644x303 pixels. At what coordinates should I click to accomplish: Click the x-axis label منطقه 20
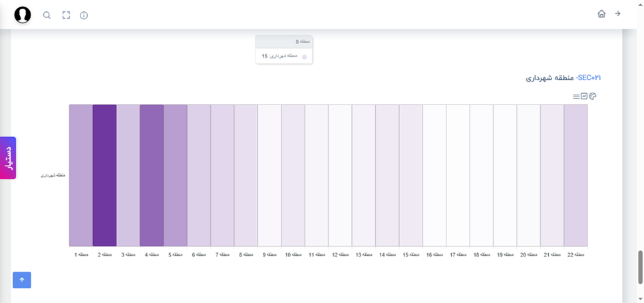pyautogui.click(x=529, y=255)
